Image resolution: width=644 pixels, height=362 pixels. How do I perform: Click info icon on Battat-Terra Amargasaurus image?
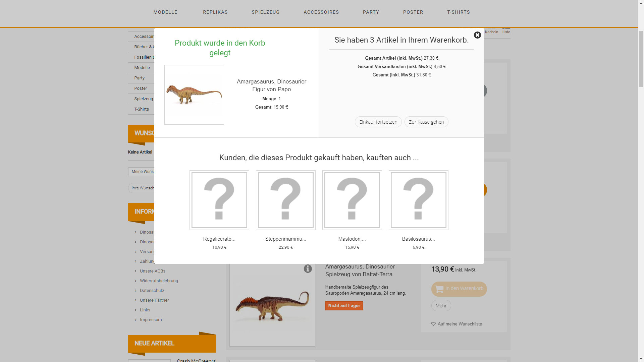(x=308, y=269)
